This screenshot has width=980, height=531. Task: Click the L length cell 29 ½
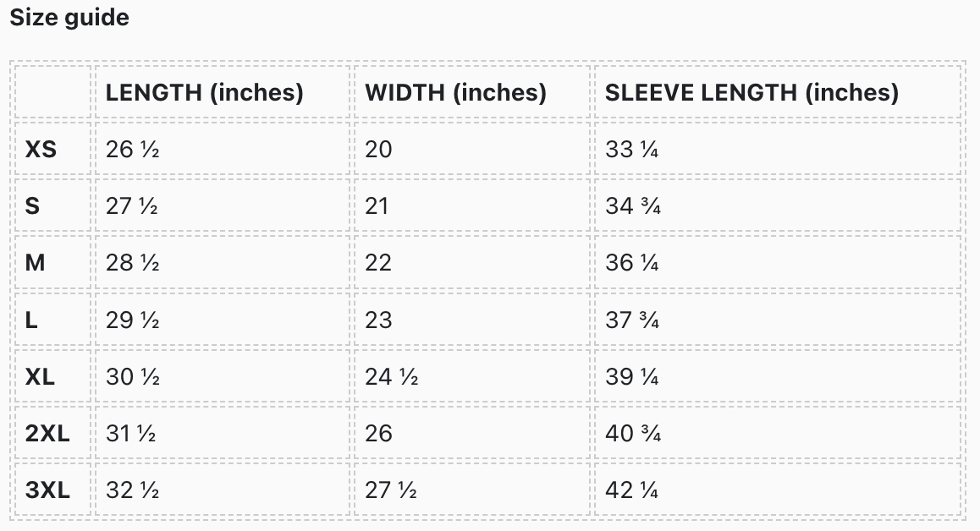click(133, 320)
